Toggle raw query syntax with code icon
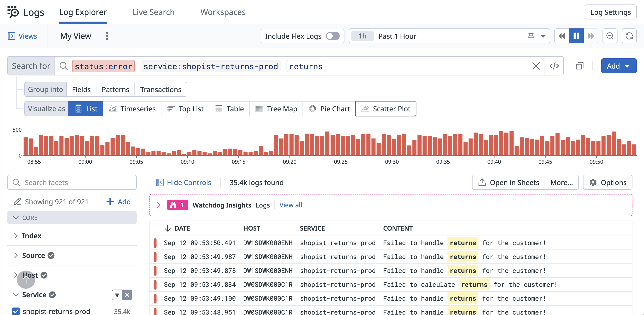The image size is (644, 315). click(554, 66)
